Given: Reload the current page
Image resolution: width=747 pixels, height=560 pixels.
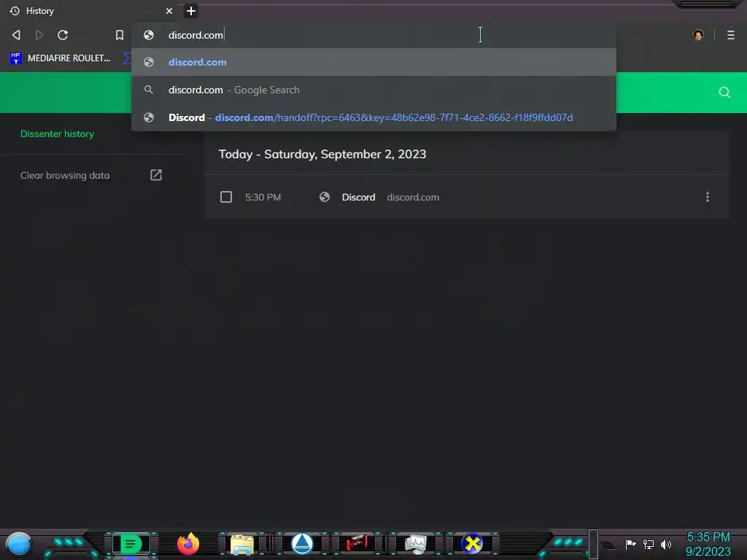Looking at the screenshot, I should coord(63,35).
